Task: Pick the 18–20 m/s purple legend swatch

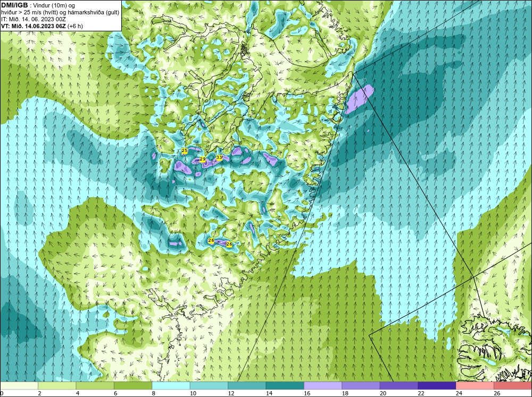Action: (x=361, y=386)
